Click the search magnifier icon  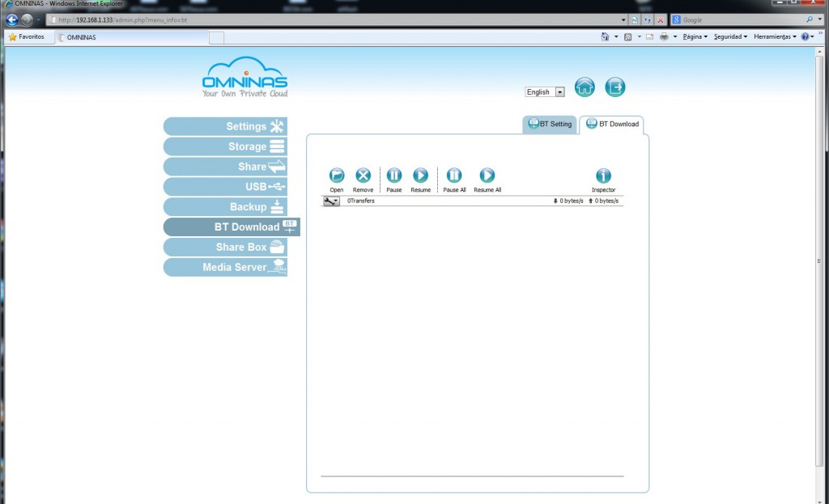point(810,20)
